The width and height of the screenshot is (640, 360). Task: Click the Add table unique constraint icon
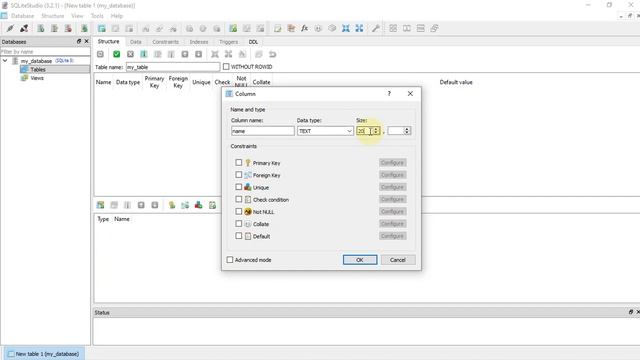198,205
